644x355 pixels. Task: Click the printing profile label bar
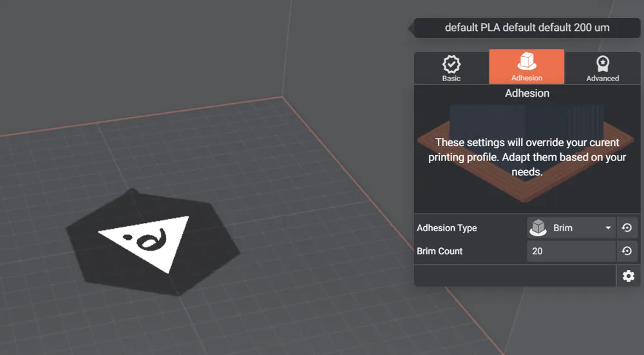[527, 28]
